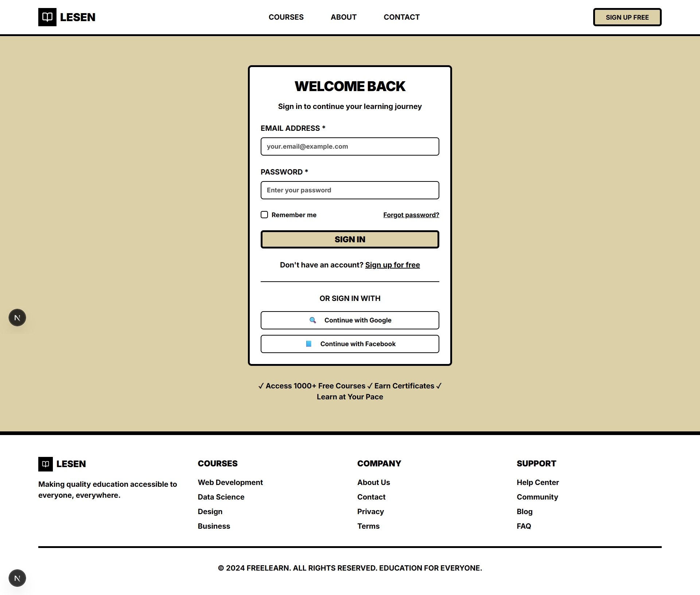Screen dimensions: 700x595
Task: Open Community footer link
Action: point(537,497)
